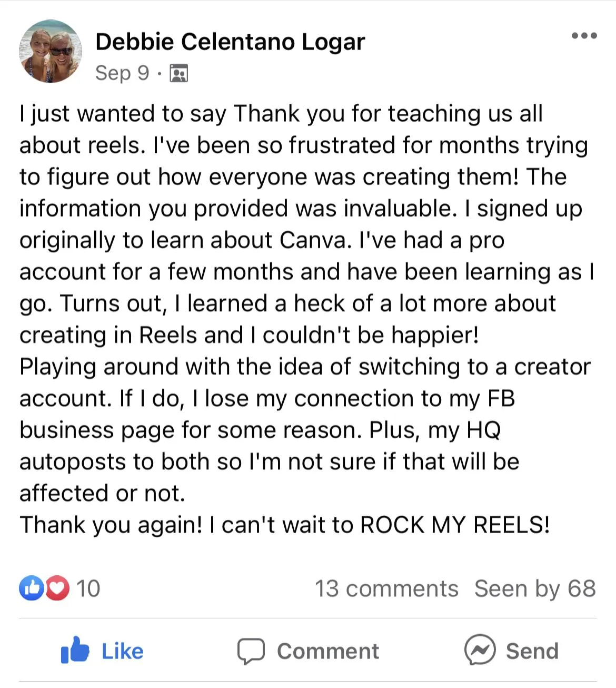Visit Debbie Celentano Logar's profile name
The height and width of the screenshot is (688, 616).
230,42
